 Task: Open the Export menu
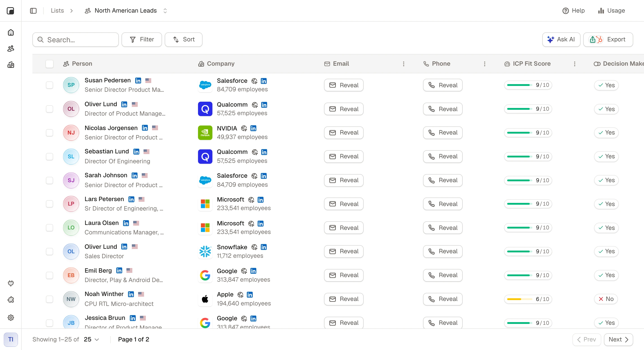608,39
